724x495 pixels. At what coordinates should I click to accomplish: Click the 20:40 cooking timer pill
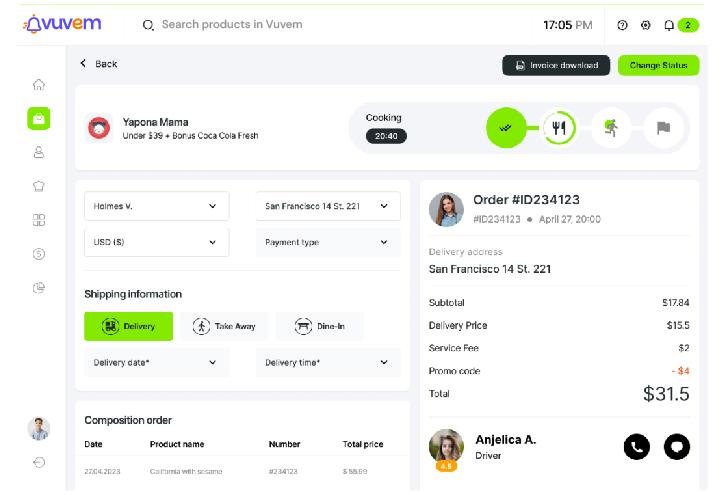[386, 136]
